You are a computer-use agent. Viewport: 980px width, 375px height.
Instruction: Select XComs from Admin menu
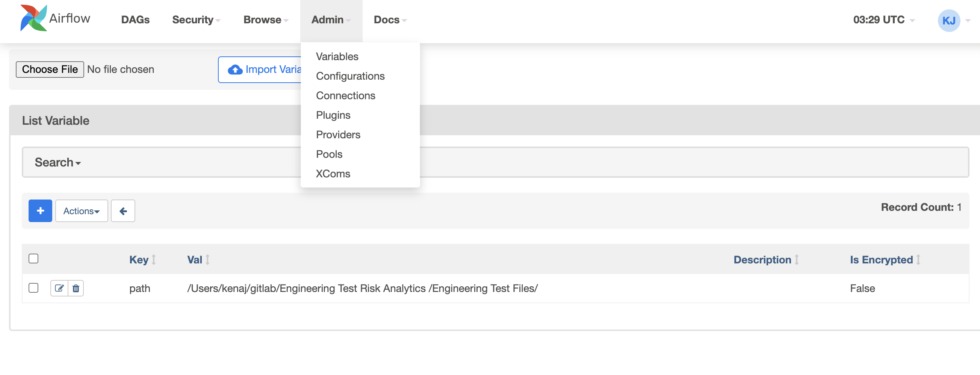[333, 174]
